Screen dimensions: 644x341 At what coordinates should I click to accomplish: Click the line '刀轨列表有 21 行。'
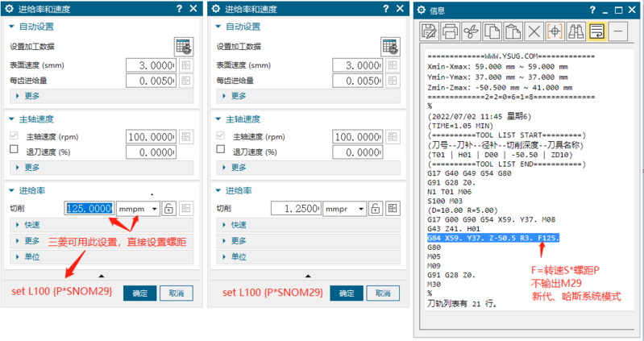tap(463, 305)
